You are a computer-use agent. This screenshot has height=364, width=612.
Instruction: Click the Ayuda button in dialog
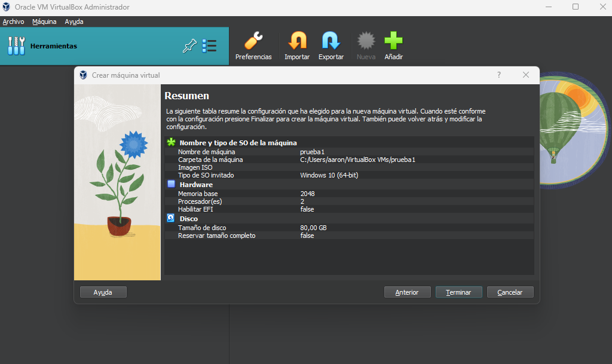(103, 292)
